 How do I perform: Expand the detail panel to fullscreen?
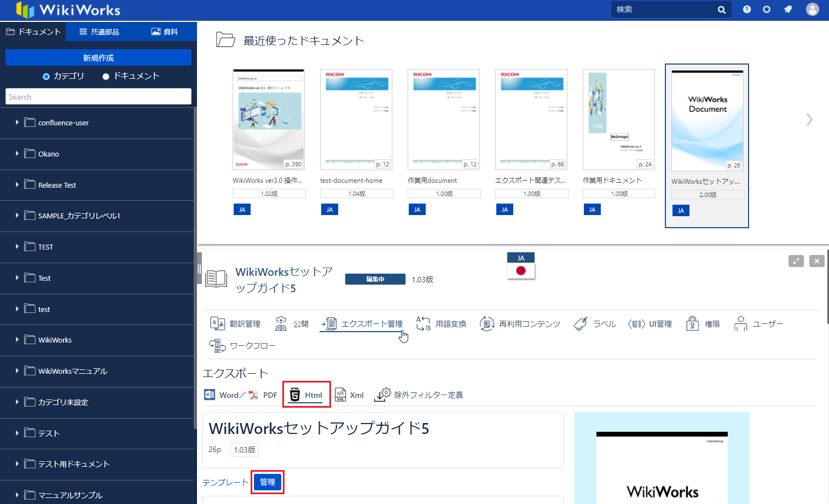click(796, 261)
